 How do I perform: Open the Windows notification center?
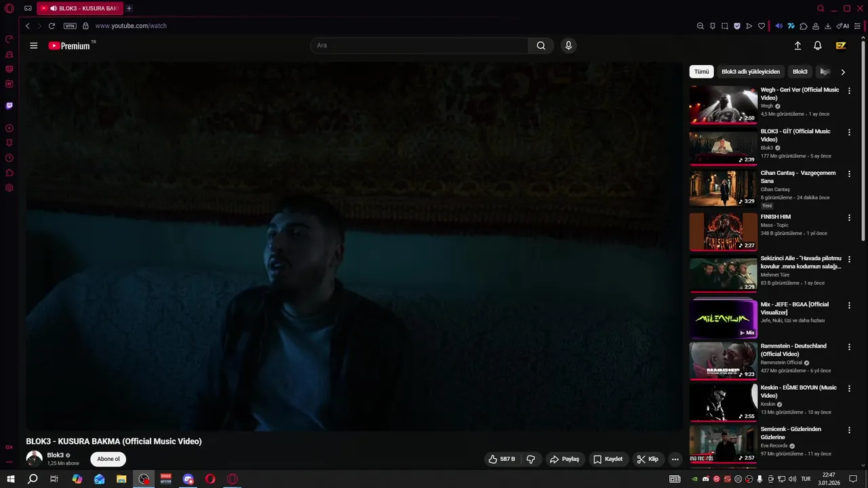(853, 479)
